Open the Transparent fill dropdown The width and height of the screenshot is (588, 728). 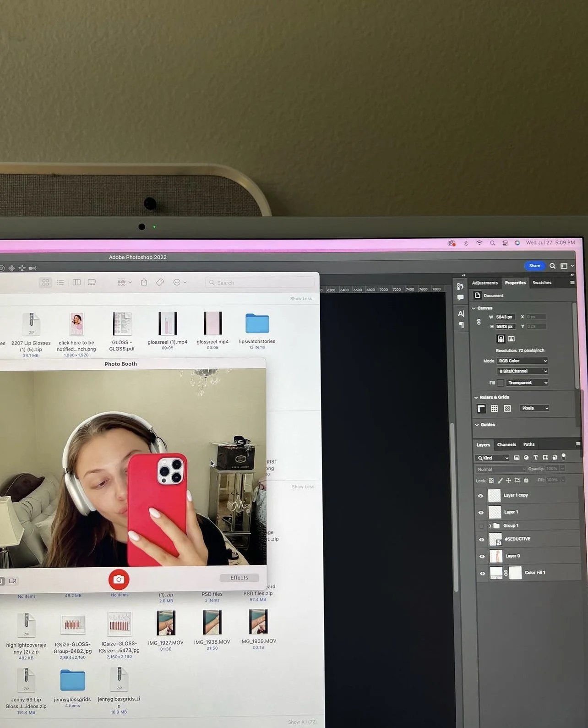(x=527, y=383)
